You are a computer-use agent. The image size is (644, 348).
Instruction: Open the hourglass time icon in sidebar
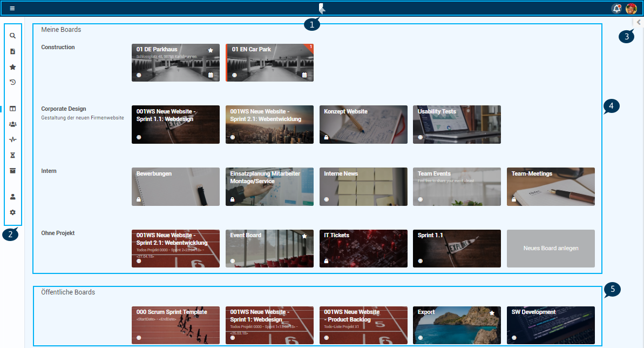(12, 155)
